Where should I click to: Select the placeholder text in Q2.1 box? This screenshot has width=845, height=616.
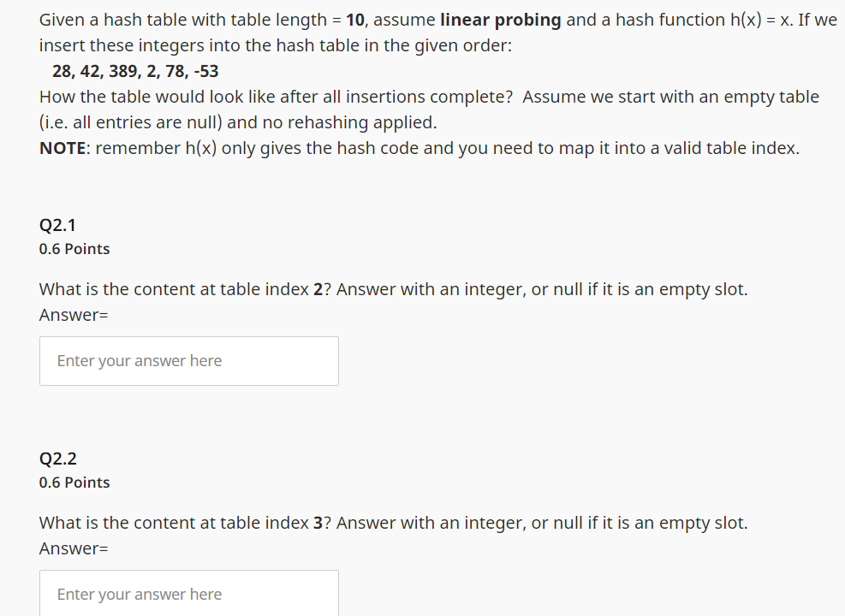[139, 360]
